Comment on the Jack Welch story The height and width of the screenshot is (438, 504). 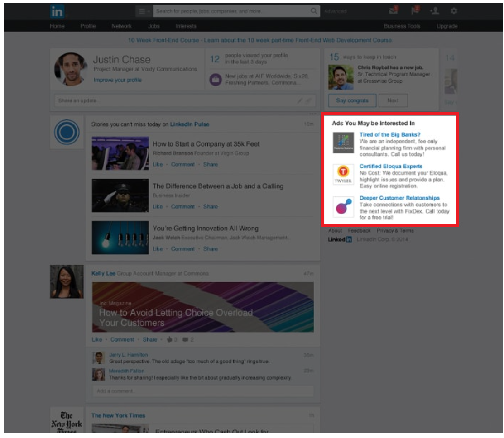[182, 249]
